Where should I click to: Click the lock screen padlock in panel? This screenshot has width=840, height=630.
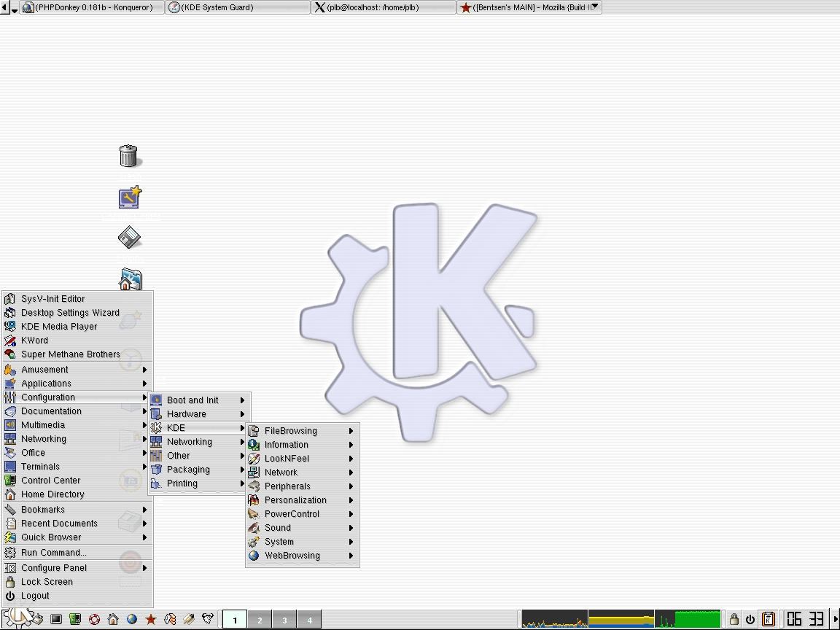click(x=734, y=619)
